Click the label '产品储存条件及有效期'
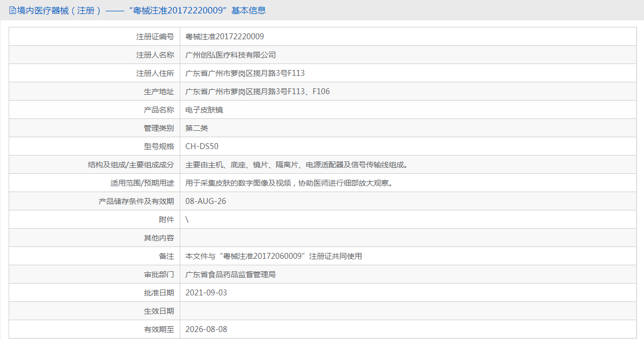The height and width of the screenshot is (339, 644). pos(136,201)
